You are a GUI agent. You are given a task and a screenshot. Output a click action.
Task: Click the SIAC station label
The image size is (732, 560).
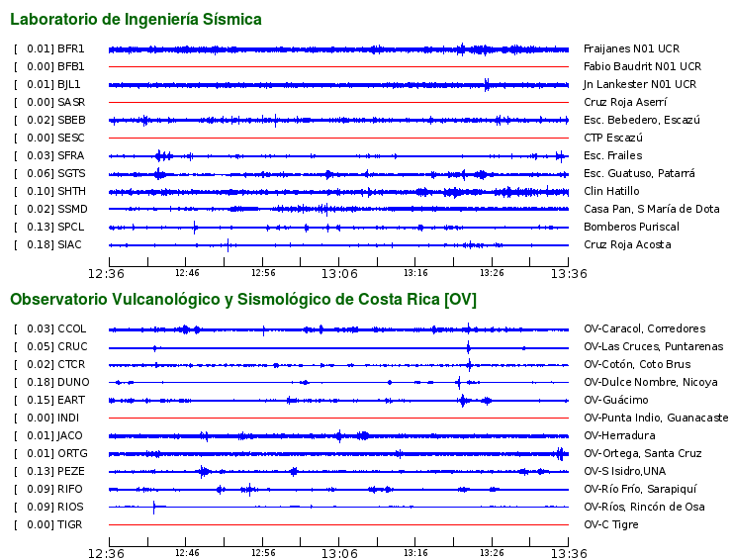click(x=69, y=244)
